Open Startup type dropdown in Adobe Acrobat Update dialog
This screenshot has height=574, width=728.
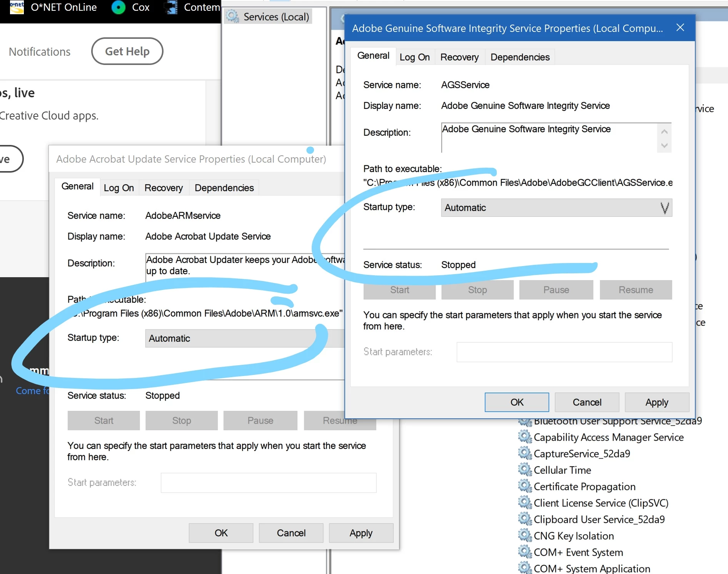click(245, 338)
